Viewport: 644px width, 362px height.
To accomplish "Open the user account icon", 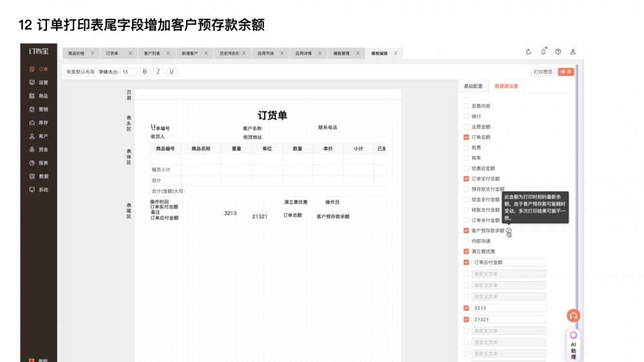I will coord(573,52).
